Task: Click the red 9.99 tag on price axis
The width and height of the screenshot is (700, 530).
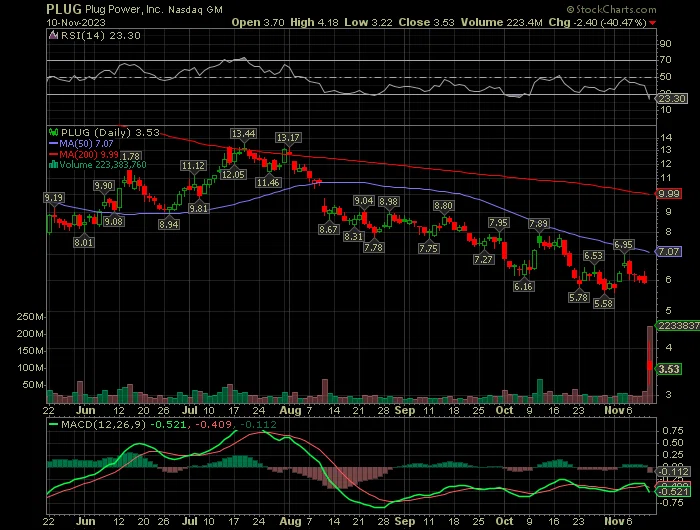Action: (x=668, y=194)
